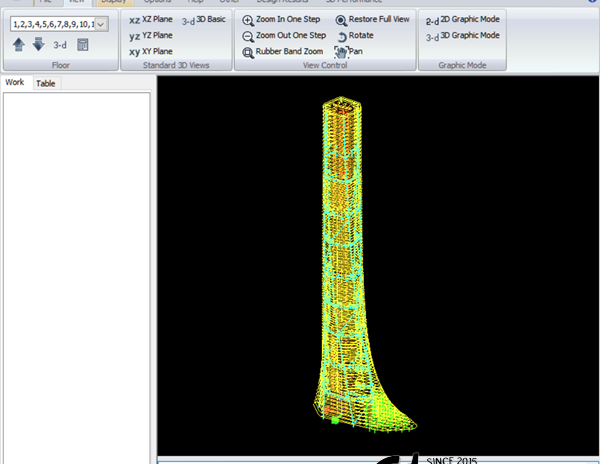This screenshot has height=464, width=600.
Task: Activate Rubber Band Zoom
Action: click(x=282, y=51)
